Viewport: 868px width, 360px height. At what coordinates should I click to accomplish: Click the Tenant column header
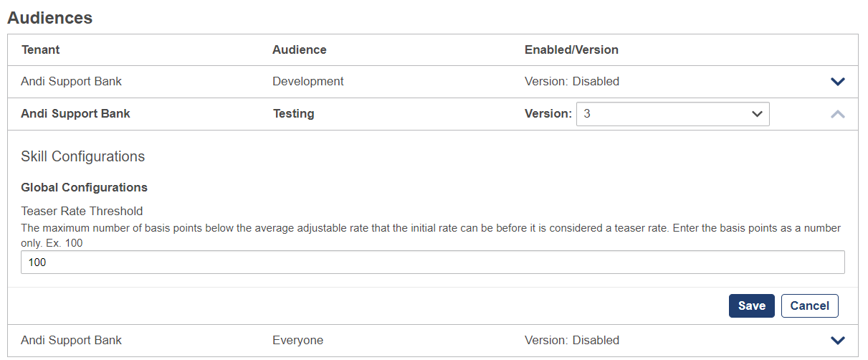pos(41,50)
